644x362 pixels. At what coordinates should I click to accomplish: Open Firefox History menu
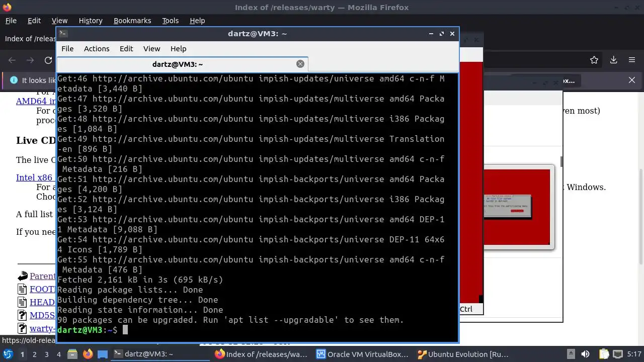(x=91, y=21)
